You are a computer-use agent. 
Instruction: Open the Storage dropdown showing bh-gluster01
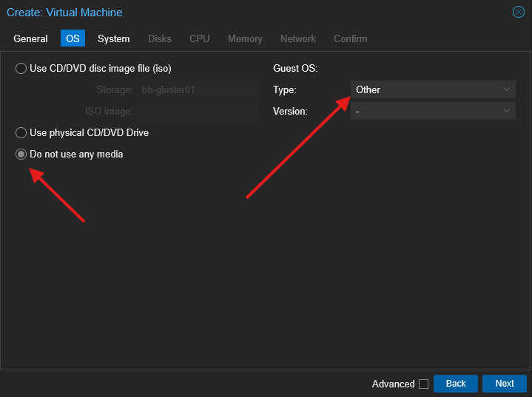[196, 90]
